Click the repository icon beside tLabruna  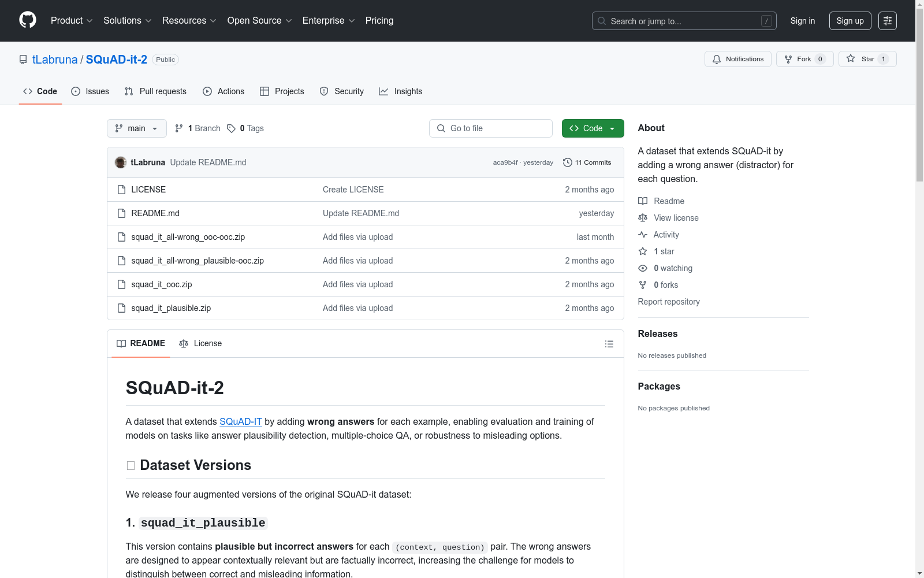click(x=23, y=60)
